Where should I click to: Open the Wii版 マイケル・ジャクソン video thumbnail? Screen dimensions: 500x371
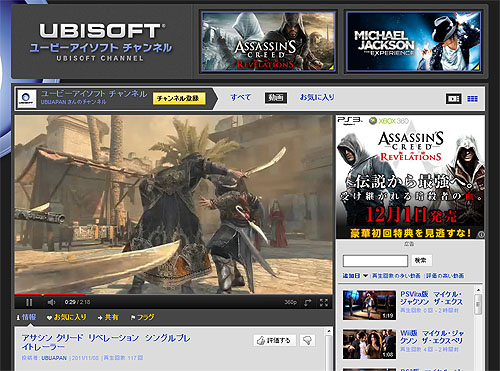coord(369,344)
